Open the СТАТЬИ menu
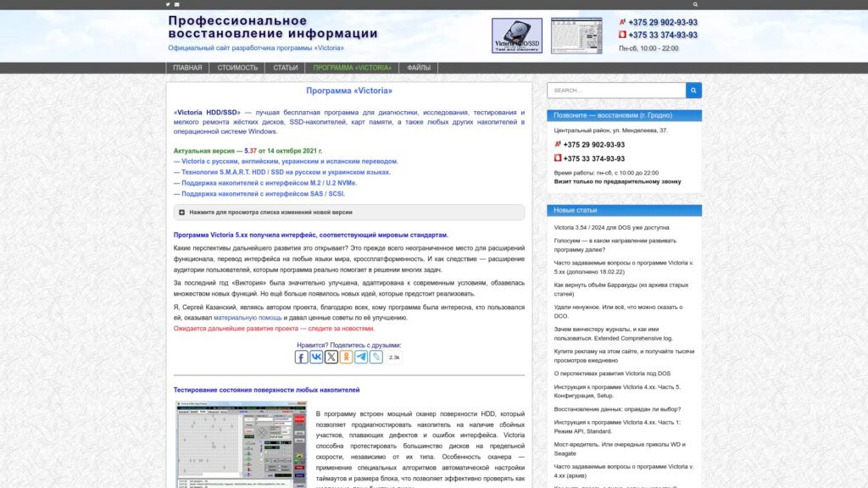The height and width of the screenshot is (488, 868). [x=285, y=68]
